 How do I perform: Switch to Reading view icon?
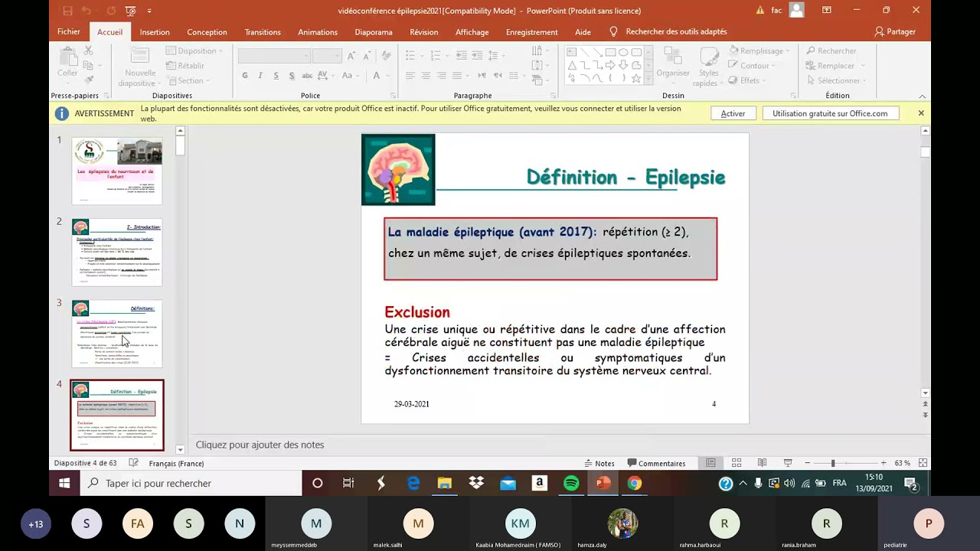click(762, 463)
